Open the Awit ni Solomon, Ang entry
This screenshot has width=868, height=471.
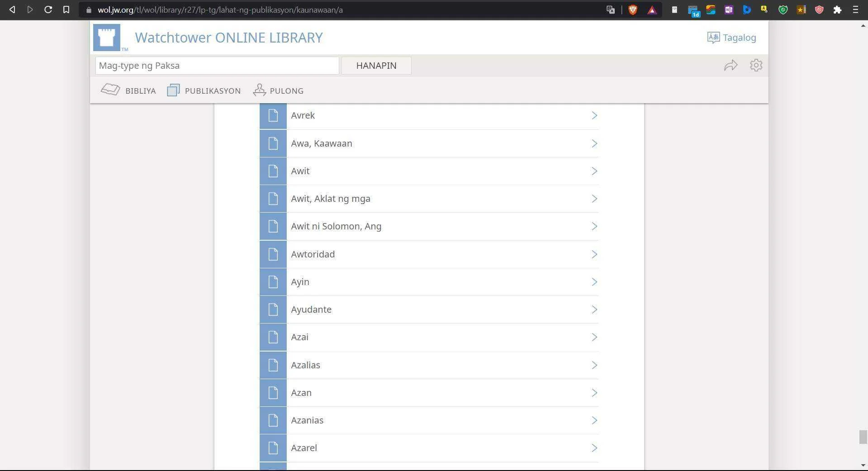click(429, 226)
